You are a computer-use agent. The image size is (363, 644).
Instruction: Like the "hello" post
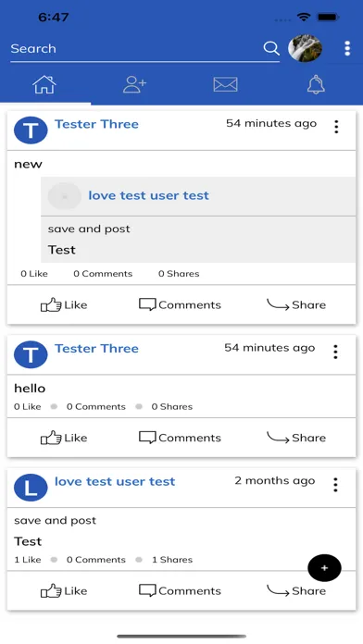(x=64, y=438)
